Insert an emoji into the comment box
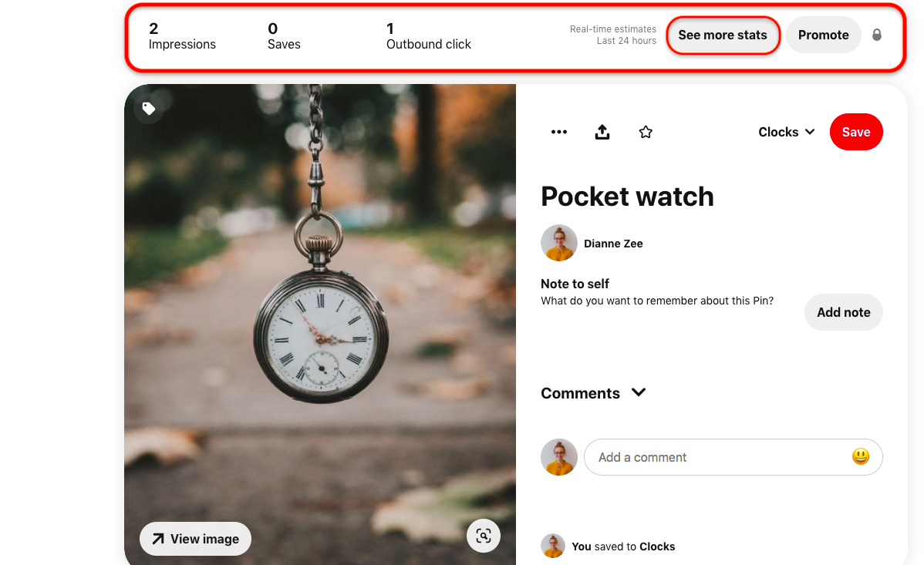The height and width of the screenshot is (565, 924). click(x=859, y=456)
